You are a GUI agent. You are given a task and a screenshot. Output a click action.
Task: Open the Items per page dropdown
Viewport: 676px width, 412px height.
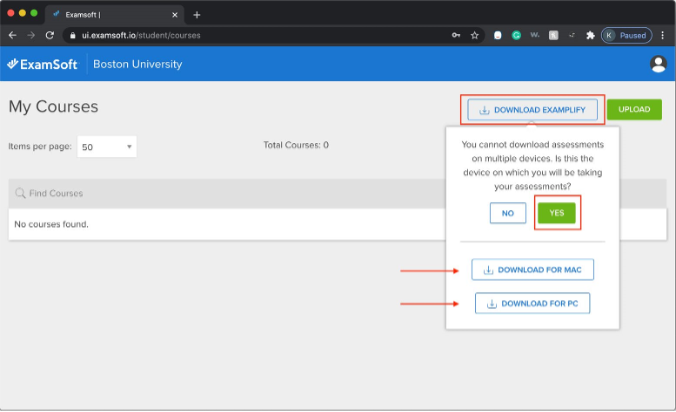107,147
